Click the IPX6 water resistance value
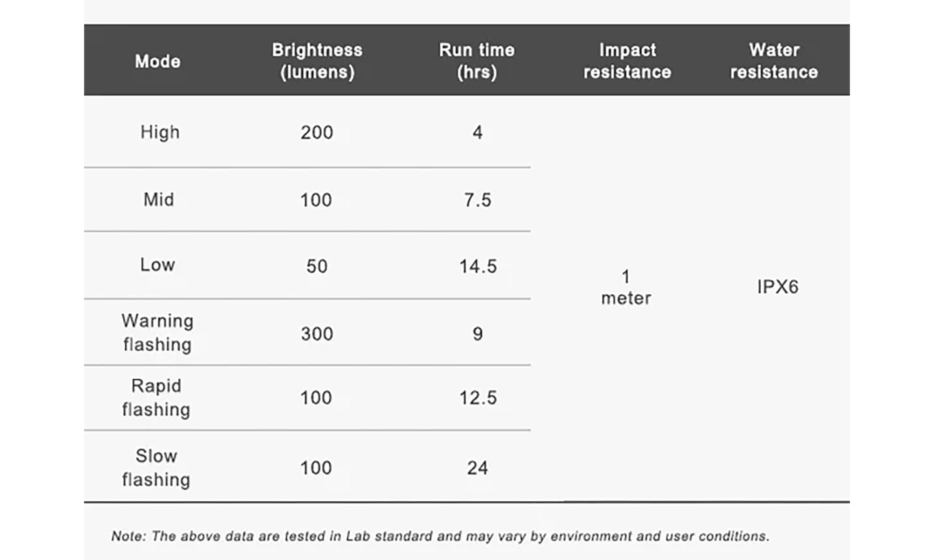 [778, 287]
